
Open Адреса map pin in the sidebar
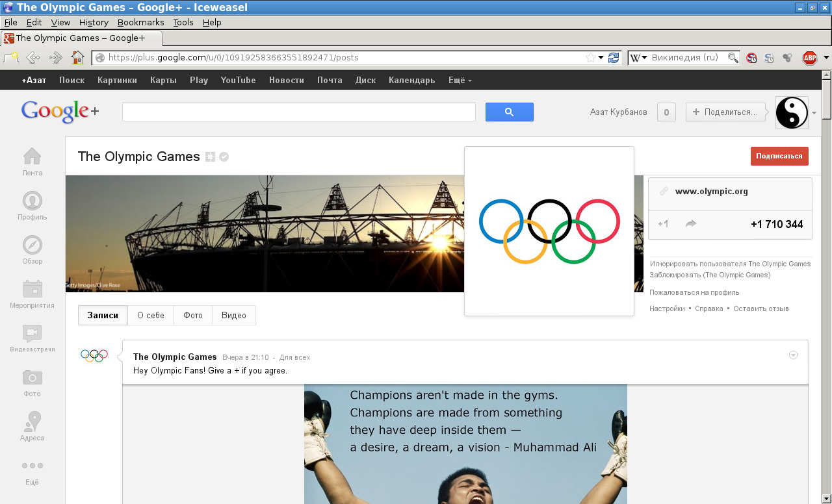click(32, 426)
